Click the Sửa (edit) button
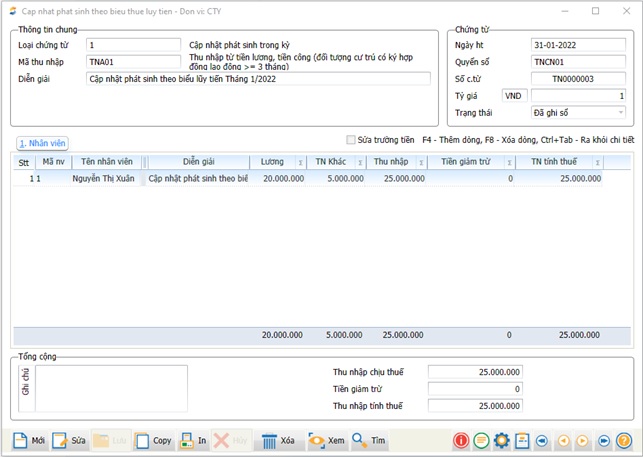 coord(70,440)
